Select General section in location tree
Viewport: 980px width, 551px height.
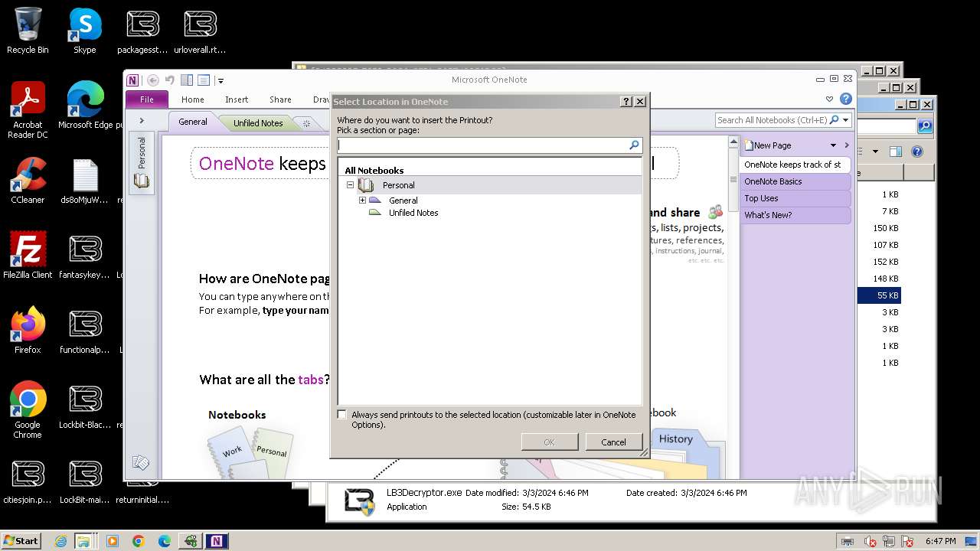click(x=403, y=201)
